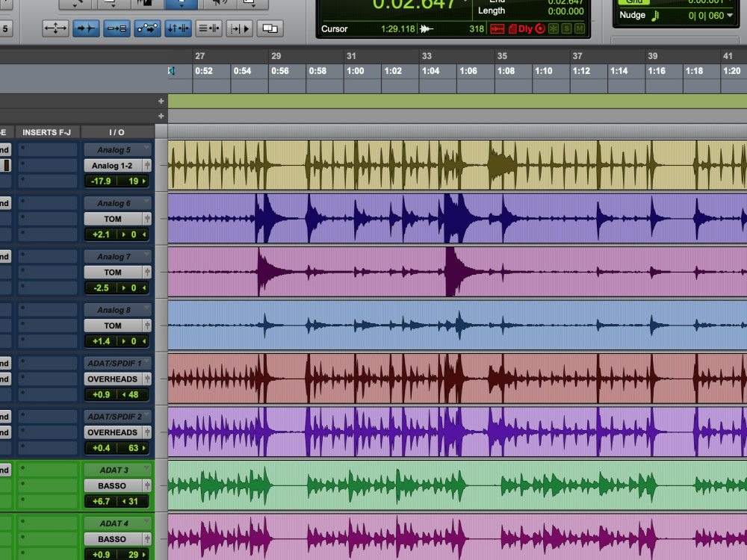Open the Analog 1-2 output selector

tap(114, 166)
